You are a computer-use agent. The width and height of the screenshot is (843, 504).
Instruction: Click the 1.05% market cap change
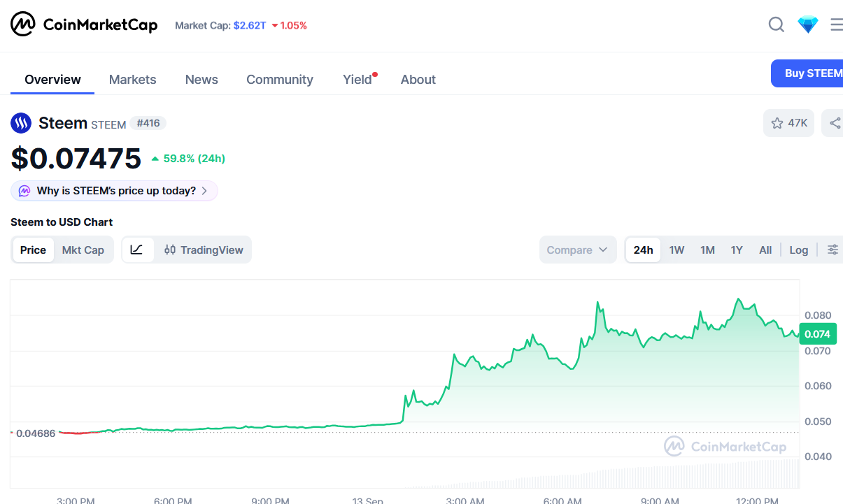click(289, 25)
